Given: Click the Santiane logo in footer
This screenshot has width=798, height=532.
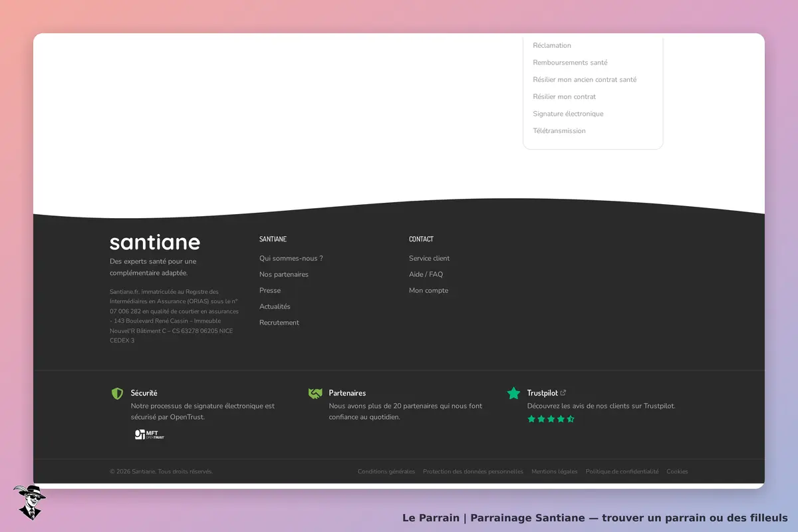Looking at the screenshot, I should point(155,242).
